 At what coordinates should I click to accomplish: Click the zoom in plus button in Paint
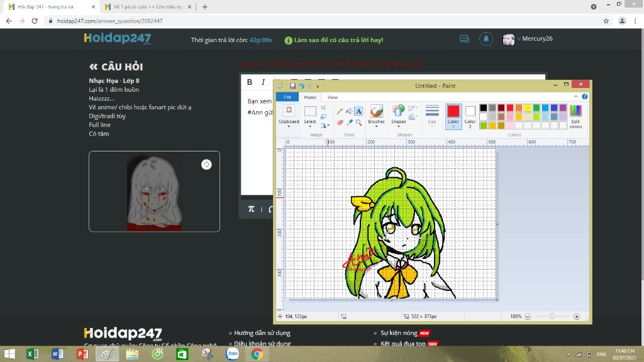pos(577,317)
